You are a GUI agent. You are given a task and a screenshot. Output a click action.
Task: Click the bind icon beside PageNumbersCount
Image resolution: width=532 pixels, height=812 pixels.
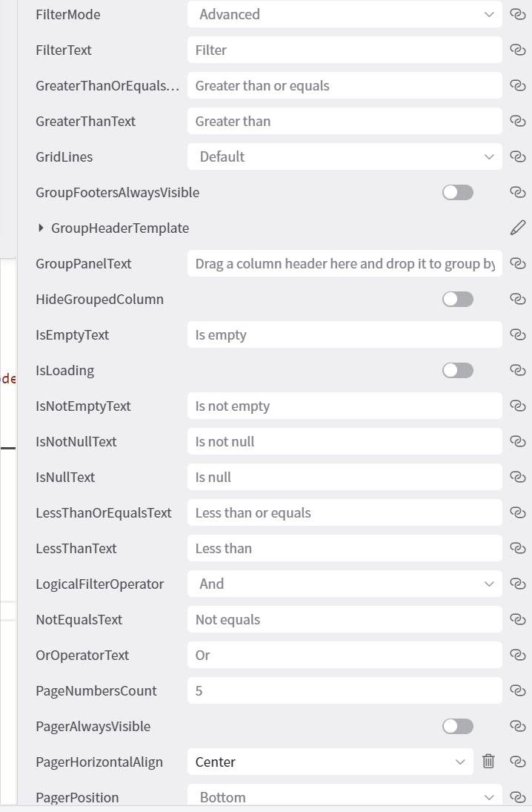pos(517,690)
